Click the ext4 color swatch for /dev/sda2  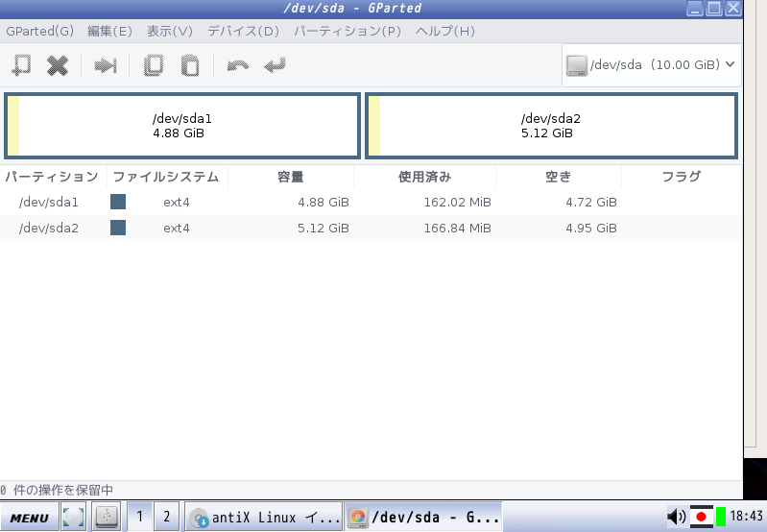pos(118,228)
